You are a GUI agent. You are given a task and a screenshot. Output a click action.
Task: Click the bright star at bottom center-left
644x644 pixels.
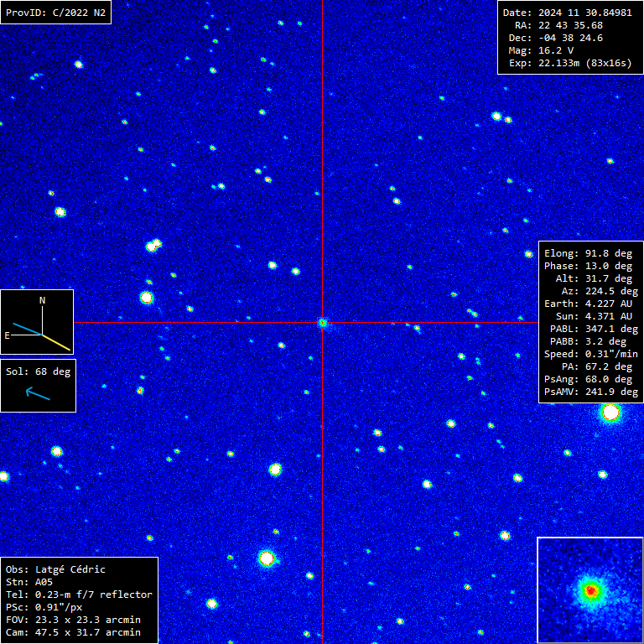pos(267,558)
